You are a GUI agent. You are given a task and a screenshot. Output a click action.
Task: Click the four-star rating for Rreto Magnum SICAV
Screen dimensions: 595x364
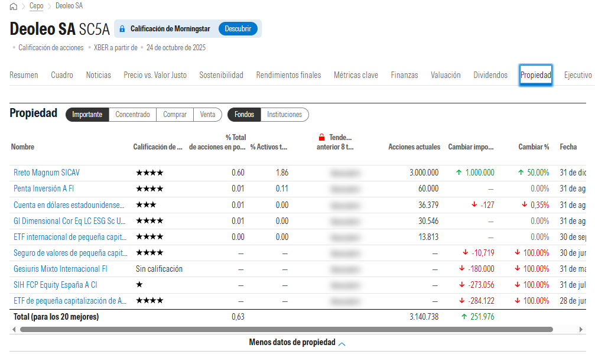(149, 173)
